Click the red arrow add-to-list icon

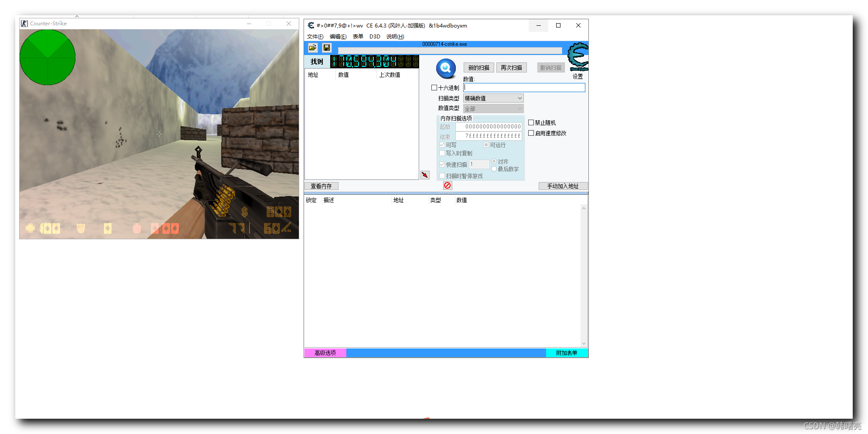[425, 175]
